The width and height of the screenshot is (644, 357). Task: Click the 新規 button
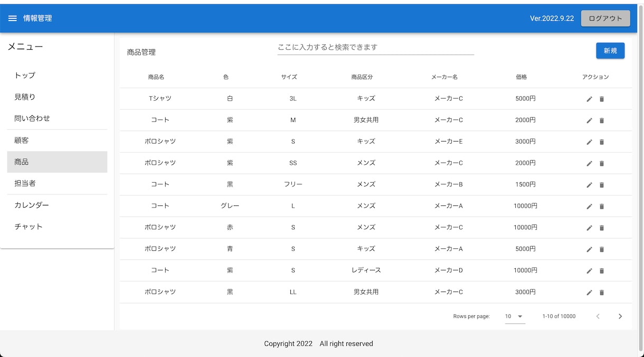pos(610,51)
